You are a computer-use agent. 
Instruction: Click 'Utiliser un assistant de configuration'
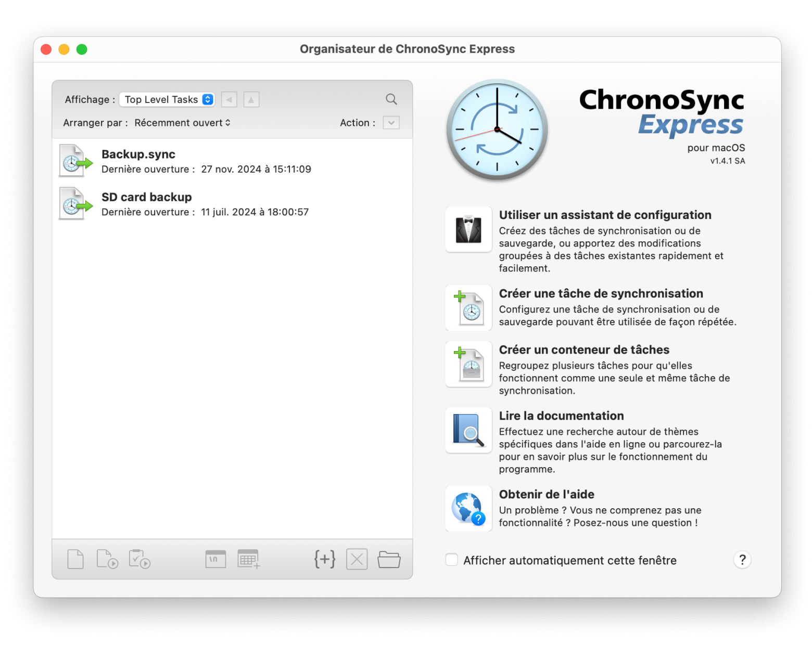(x=605, y=215)
